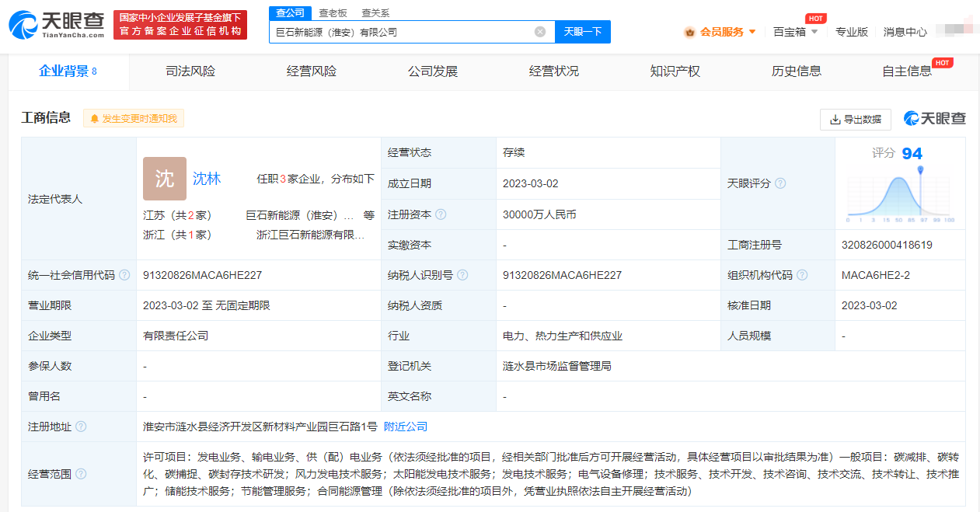Click the help icon beside 统一社会信用代码
The height and width of the screenshot is (512, 980).
coord(124,275)
